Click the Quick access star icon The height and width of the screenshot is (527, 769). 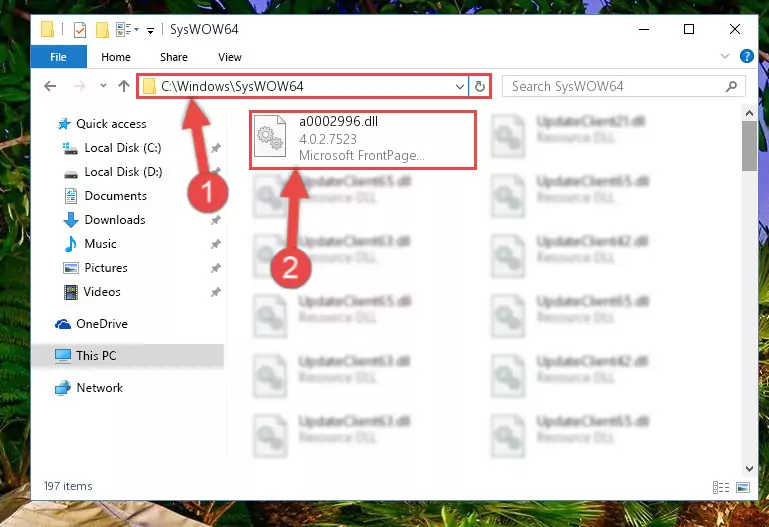pyautogui.click(x=64, y=124)
